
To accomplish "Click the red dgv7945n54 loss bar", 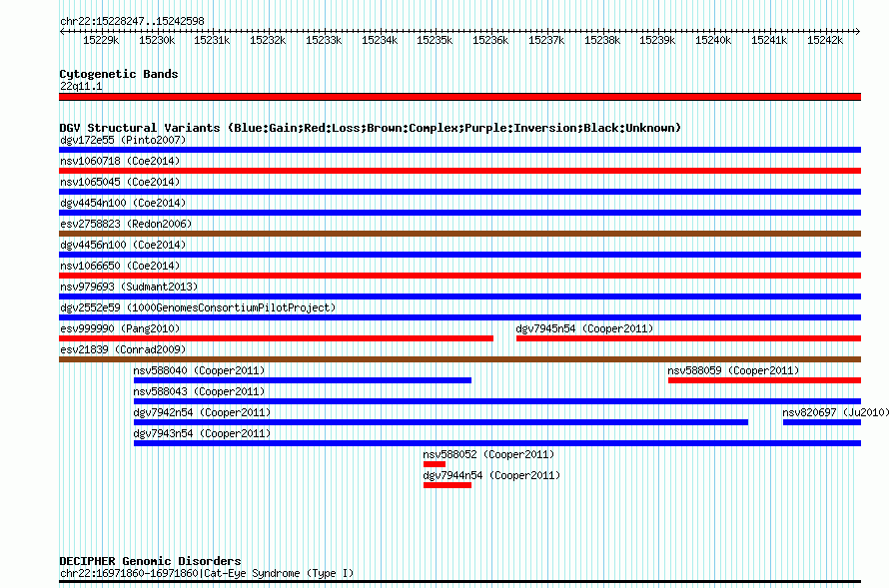I will (x=688, y=338).
